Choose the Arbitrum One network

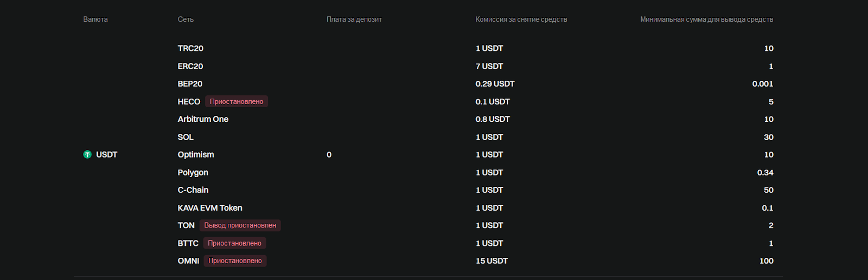tap(203, 119)
